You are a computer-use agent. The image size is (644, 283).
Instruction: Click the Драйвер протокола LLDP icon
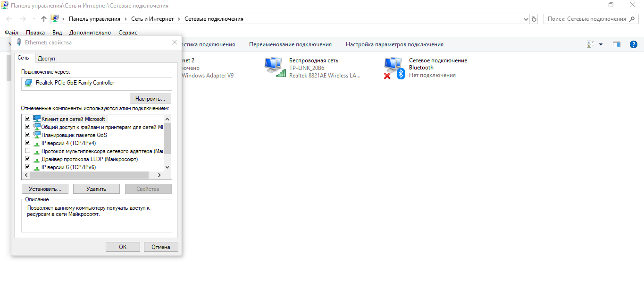click(x=37, y=160)
